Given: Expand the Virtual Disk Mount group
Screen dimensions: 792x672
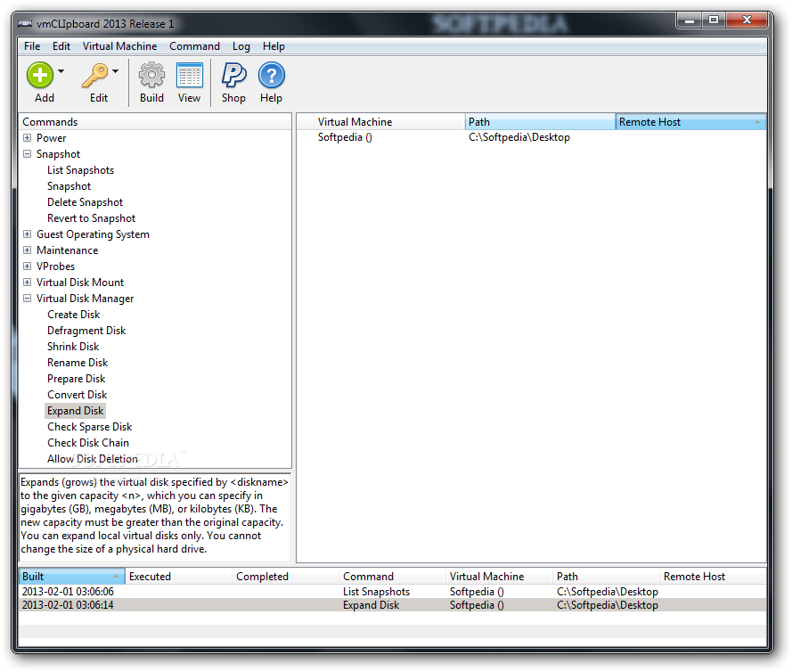Looking at the screenshot, I should coord(28,283).
